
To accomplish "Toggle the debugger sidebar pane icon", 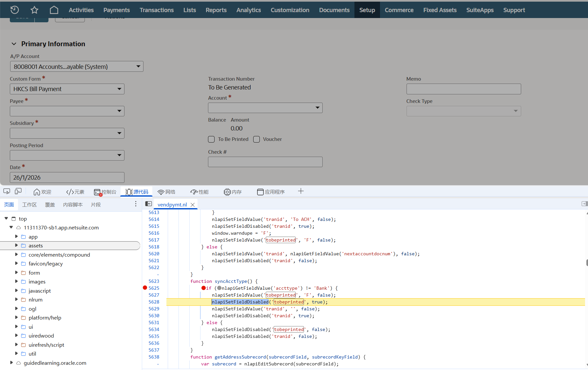I will 584,204.
